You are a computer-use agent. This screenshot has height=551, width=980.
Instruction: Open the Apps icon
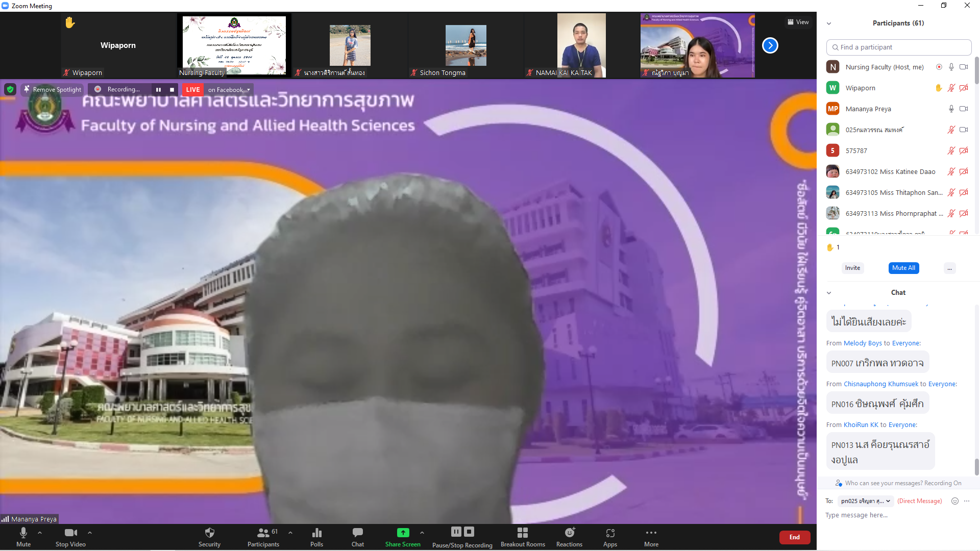610,533
